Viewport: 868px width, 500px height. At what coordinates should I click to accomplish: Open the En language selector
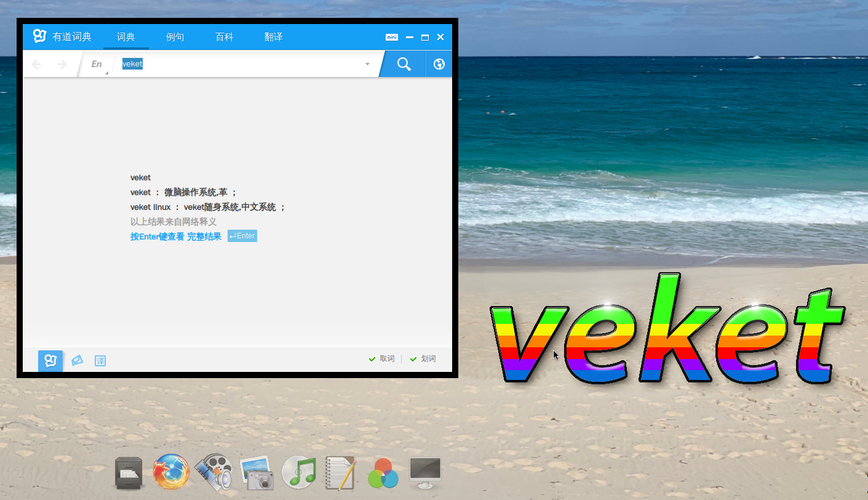click(x=97, y=64)
